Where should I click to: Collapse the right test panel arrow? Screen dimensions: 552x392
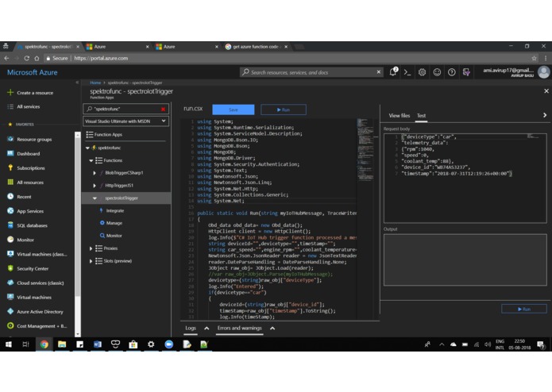coord(545,115)
